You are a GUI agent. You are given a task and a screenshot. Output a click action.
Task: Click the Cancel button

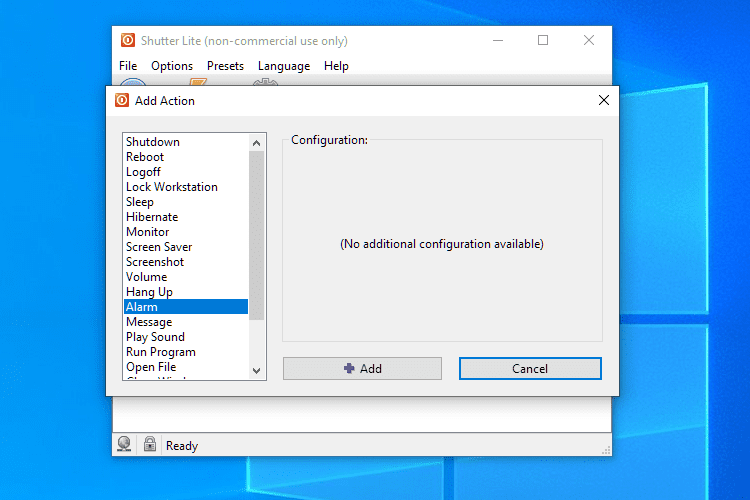pos(530,368)
